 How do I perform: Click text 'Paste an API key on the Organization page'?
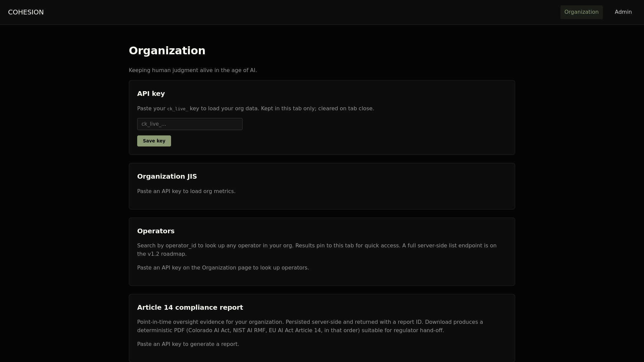pyautogui.click(x=223, y=268)
